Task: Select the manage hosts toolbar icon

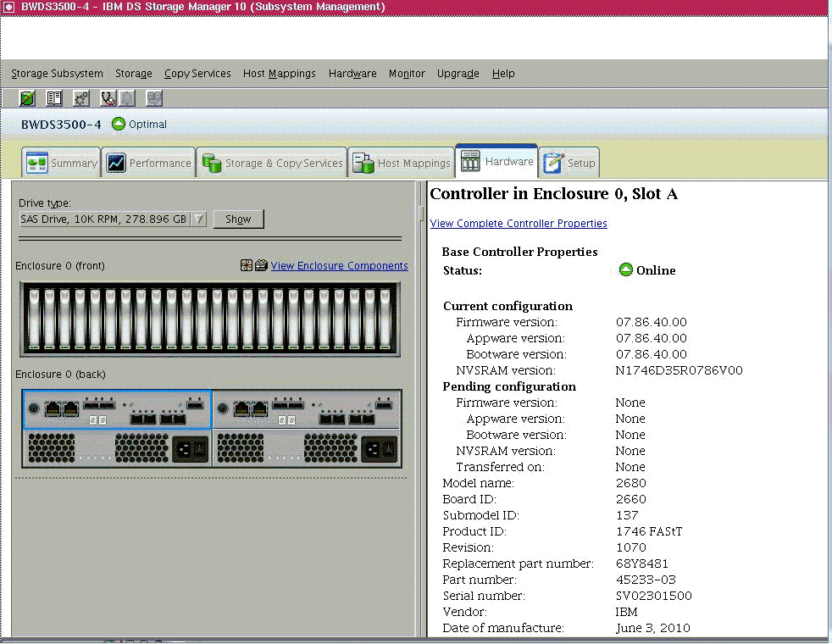Action: click(153, 98)
